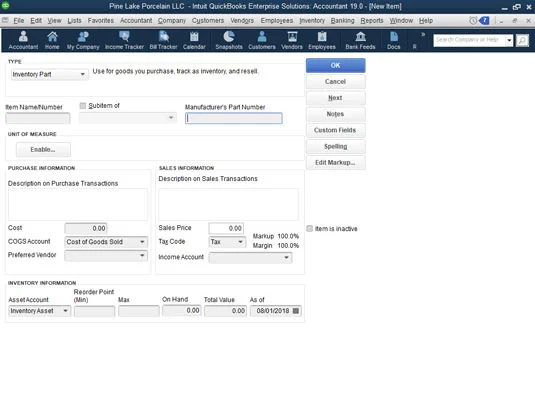Check the Item is inactive box
The image size is (535, 400).
tap(309, 229)
